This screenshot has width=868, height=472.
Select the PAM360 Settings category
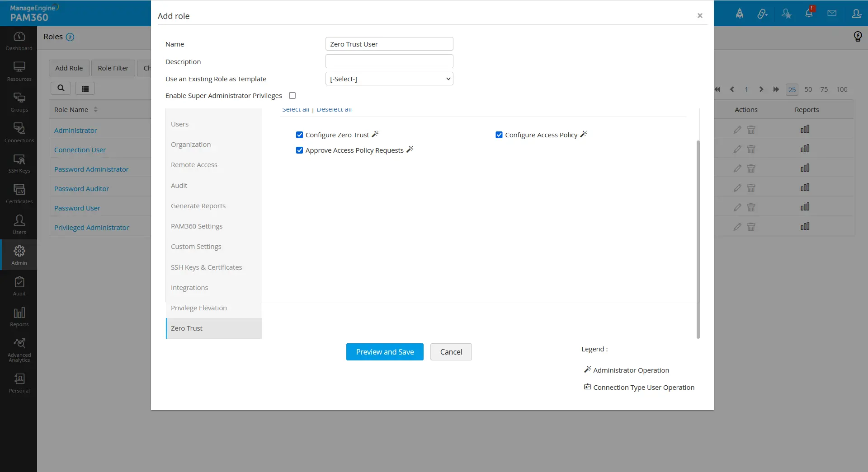click(x=214, y=226)
